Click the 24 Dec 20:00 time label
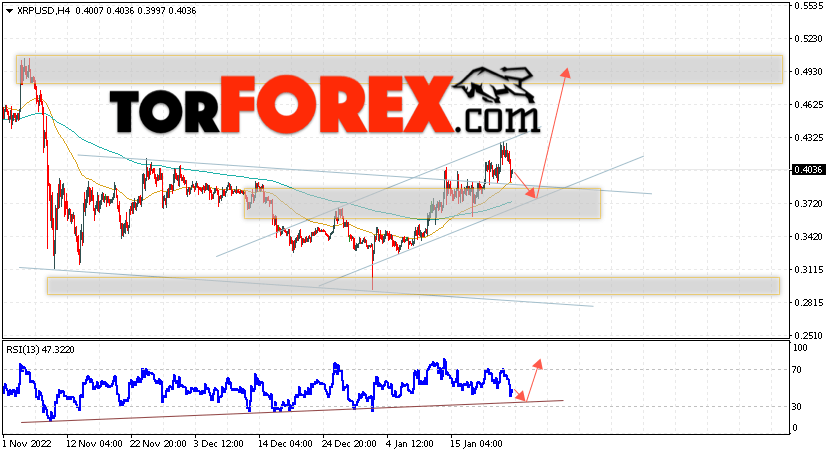 click(x=349, y=443)
